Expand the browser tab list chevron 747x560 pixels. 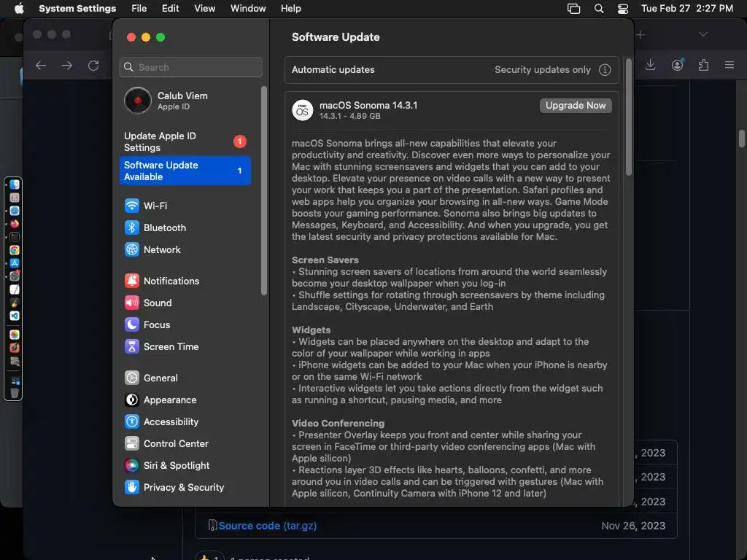703,34
